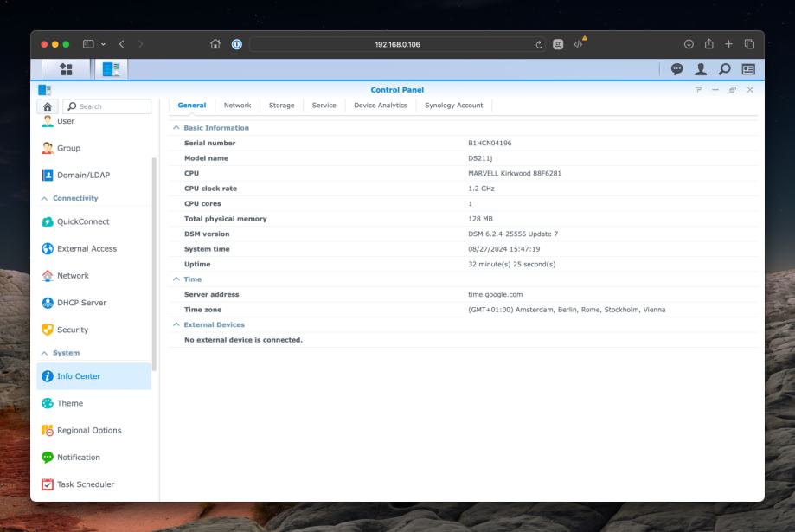
Task: Switch to the Storage tab
Action: pos(281,106)
